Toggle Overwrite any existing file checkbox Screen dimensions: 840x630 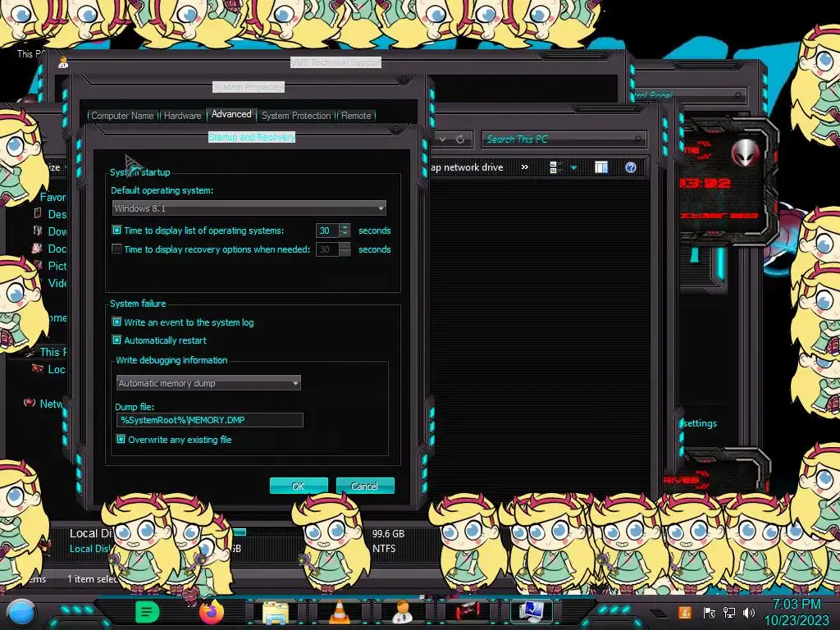coord(121,440)
